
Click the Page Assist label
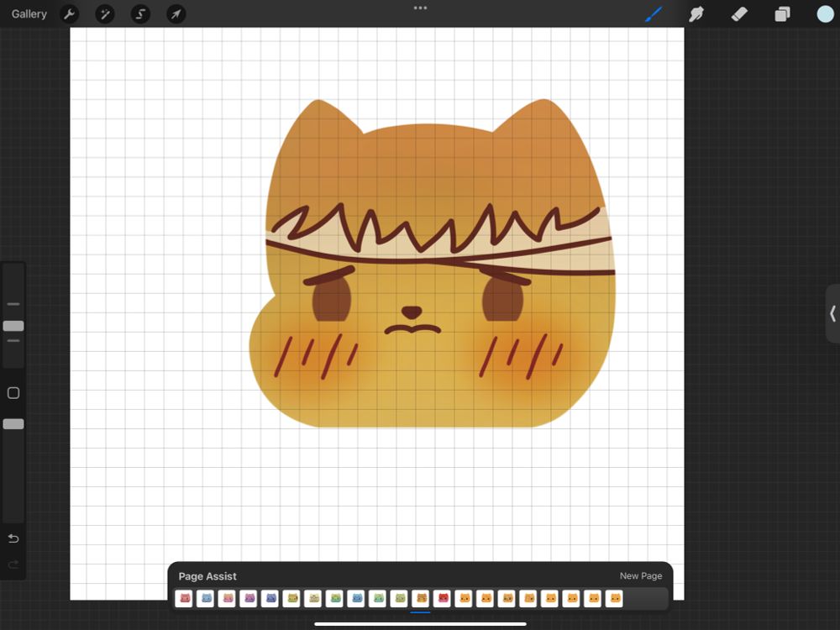[207, 576]
